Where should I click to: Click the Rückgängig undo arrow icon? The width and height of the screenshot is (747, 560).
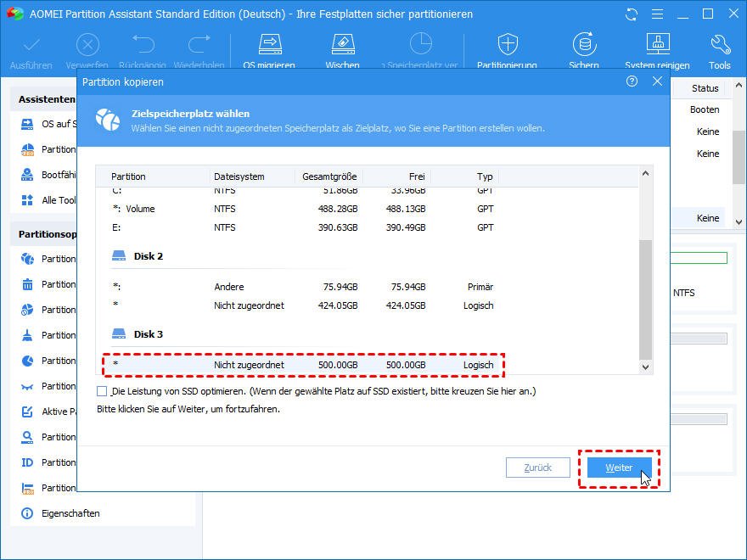point(143,44)
